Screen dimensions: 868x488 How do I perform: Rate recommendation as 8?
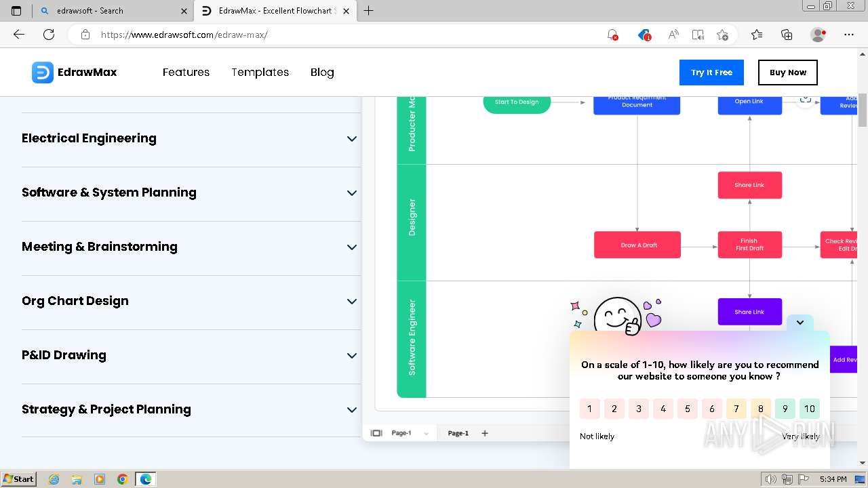(x=761, y=409)
